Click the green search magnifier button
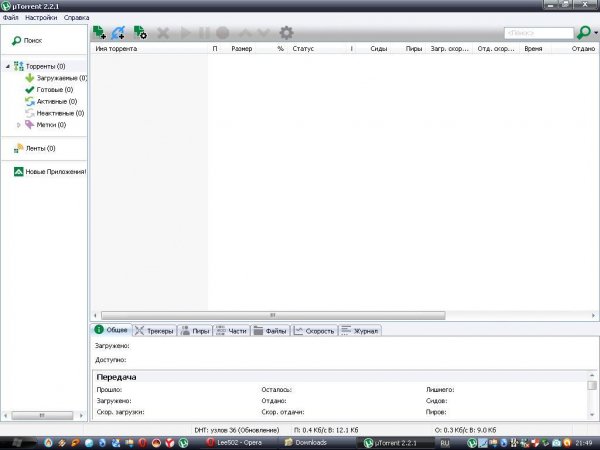The image size is (600, 450). pyautogui.click(x=584, y=33)
